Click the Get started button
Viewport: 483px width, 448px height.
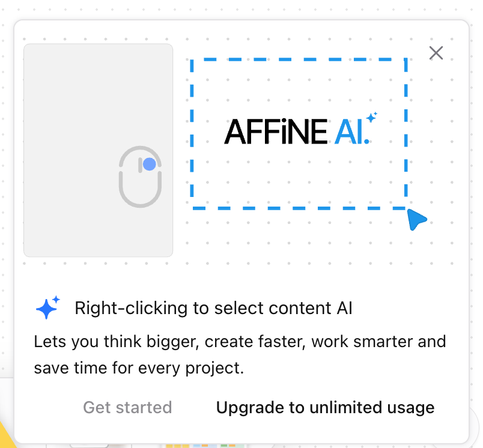(127, 408)
